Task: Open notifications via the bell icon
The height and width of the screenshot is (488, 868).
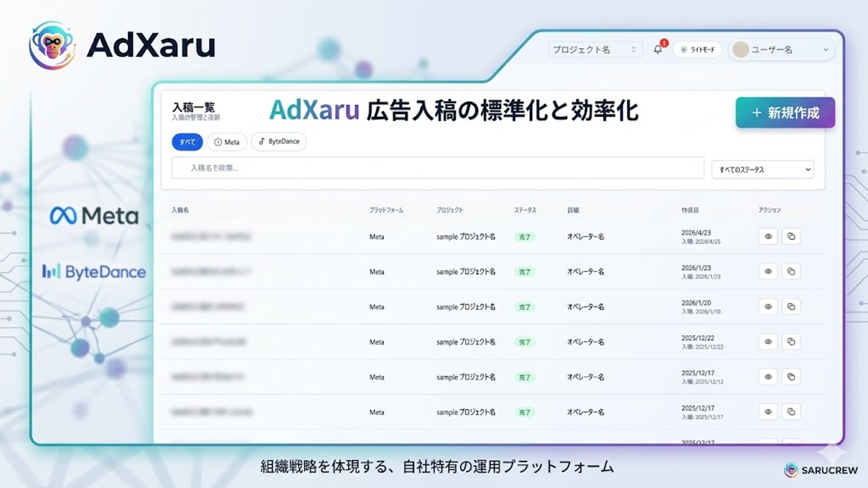Action: pyautogui.click(x=658, y=49)
